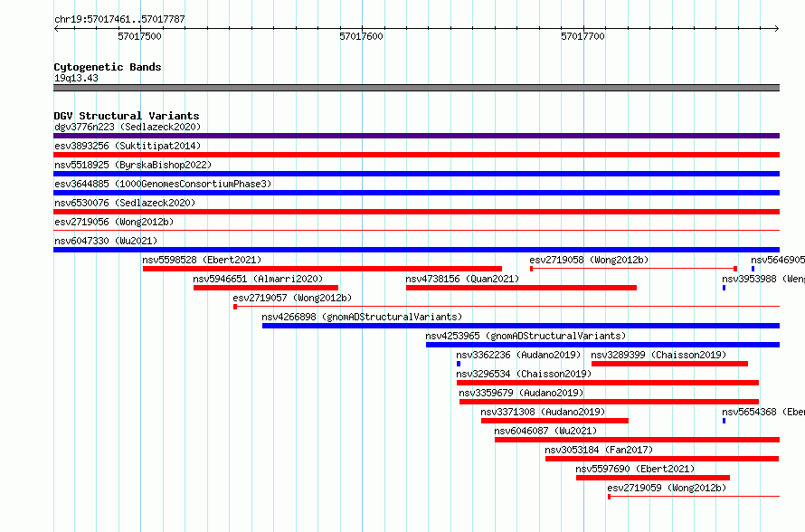Click esv2719057 (Wong2012b) label

(292, 298)
